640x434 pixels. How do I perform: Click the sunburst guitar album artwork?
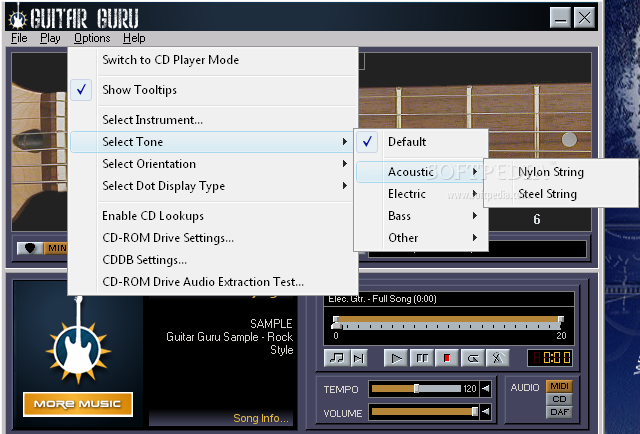[x=78, y=341]
